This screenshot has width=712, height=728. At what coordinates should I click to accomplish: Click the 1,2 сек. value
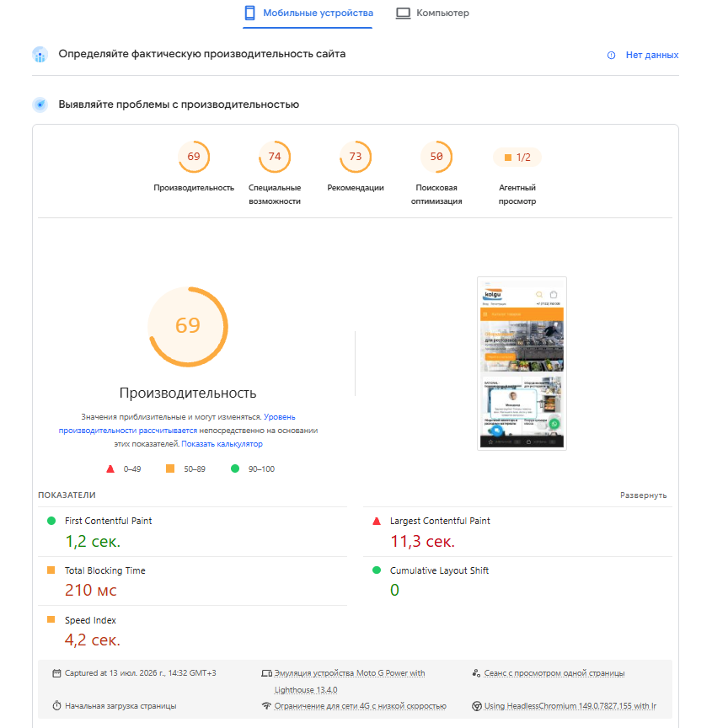(93, 541)
